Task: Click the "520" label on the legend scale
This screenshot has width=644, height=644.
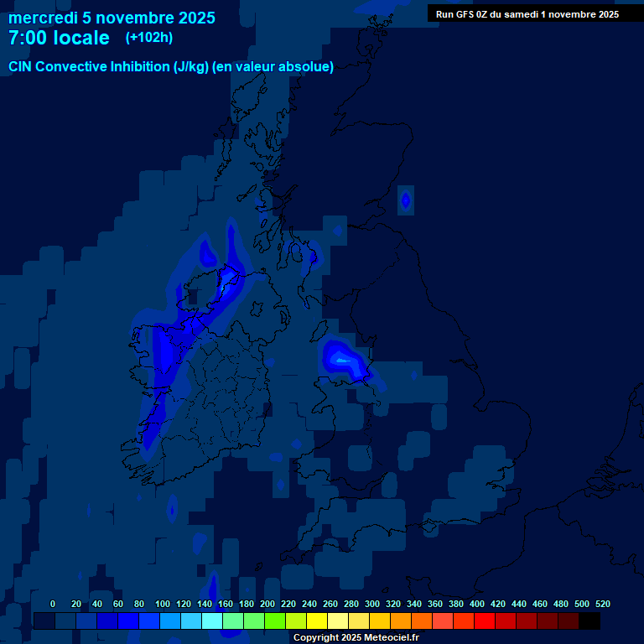Action: pyautogui.click(x=602, y=604)
